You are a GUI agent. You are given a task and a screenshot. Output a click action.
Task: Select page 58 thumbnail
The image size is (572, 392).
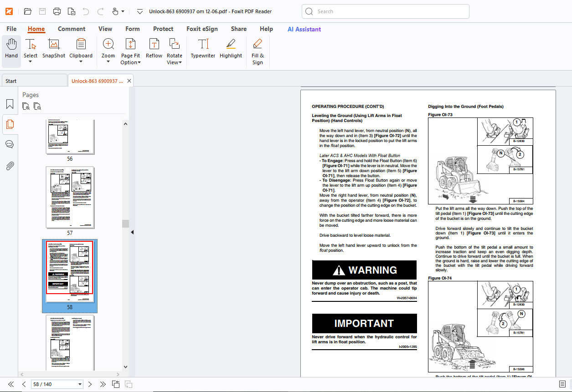point(70,271)
